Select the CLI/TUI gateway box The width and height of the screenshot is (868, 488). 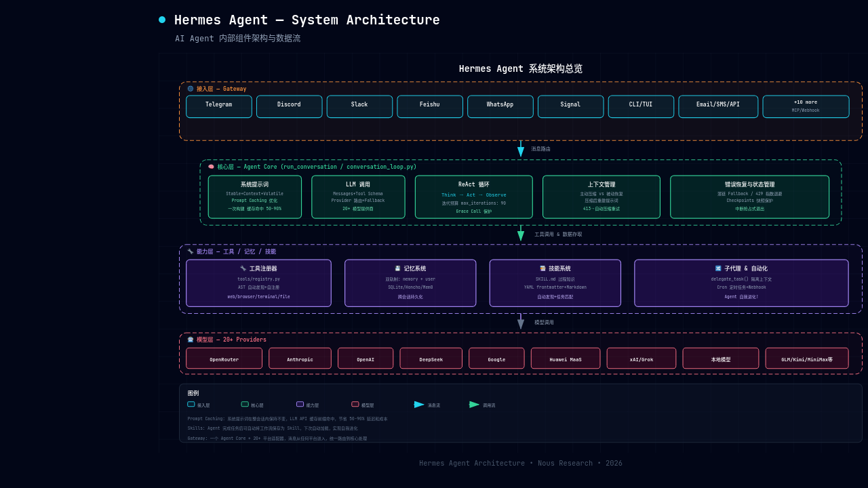click(641, 106)
